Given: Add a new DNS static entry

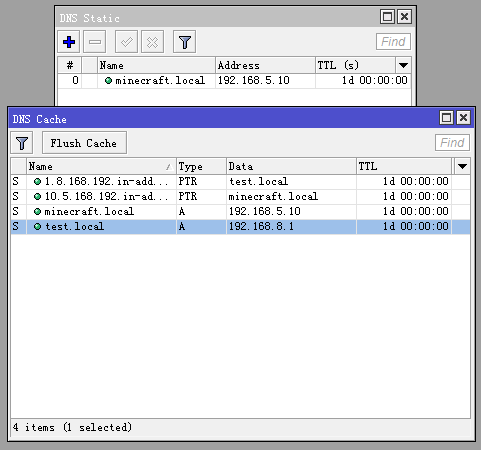Looking at the screenshot, I should coord(69,42).
